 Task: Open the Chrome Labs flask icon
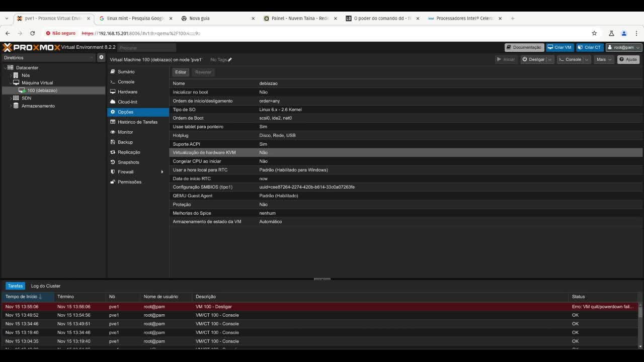point(611,33)
